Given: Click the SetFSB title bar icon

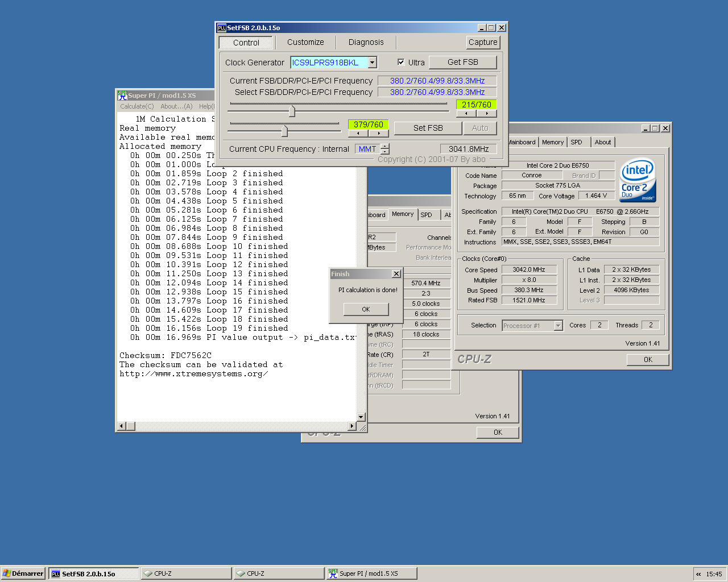Looking at the screenshot, I should [222, 27].
